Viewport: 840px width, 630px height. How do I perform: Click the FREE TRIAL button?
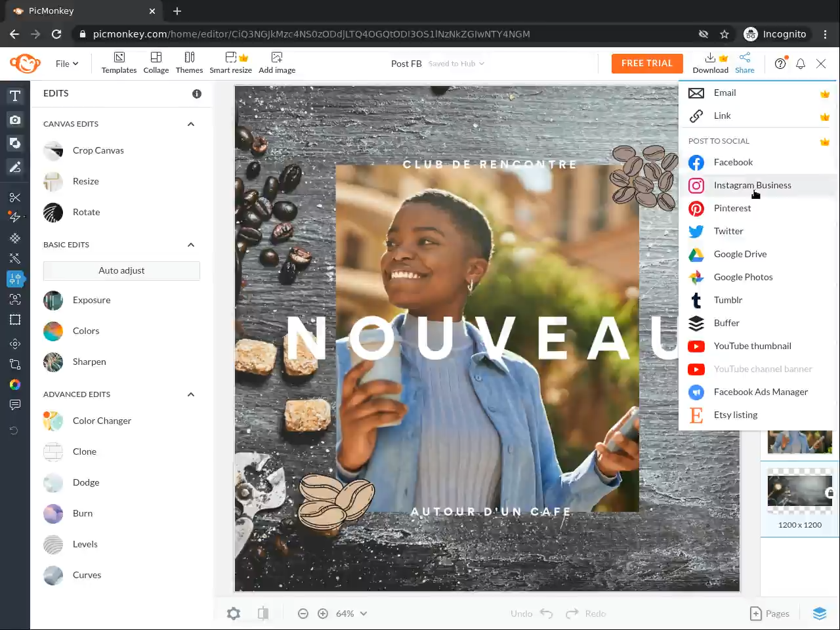[x=647, y=64]
